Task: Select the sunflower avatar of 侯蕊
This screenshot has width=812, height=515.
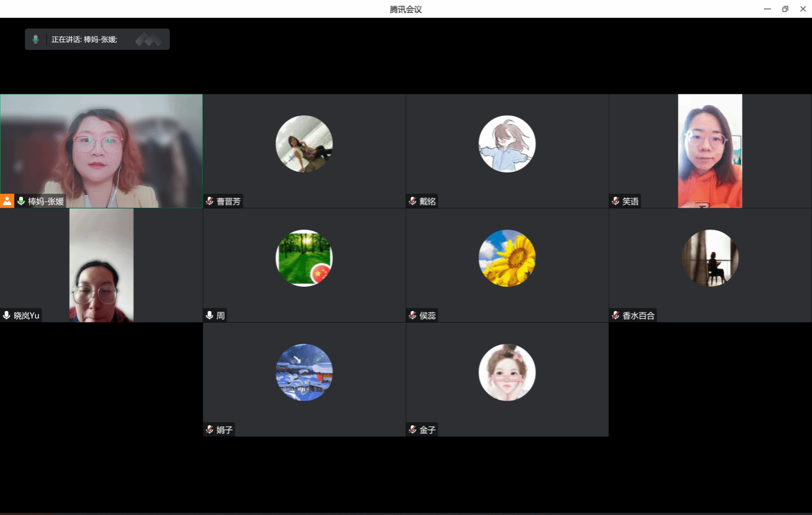Action: 507,258
